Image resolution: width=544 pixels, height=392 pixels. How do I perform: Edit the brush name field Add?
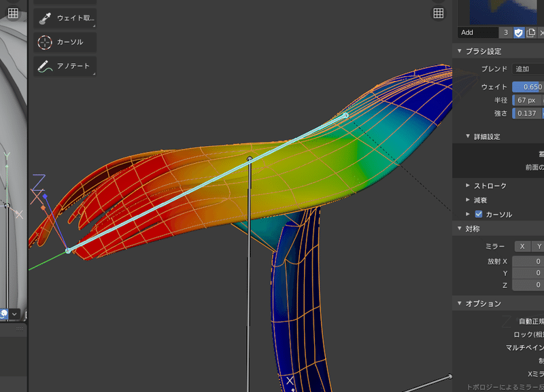[x=478, y=33]
